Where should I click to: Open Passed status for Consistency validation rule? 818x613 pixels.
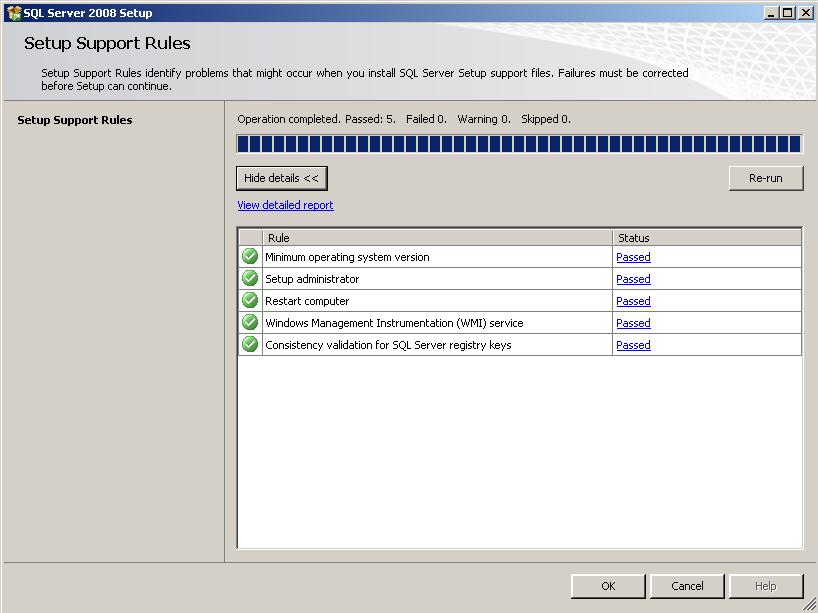click(633, 345)
